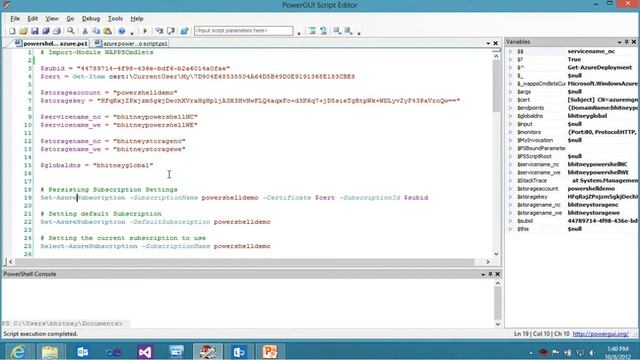
Task: Click the taskbar clock showing 1:40 PM
Action: click(618, 349)
